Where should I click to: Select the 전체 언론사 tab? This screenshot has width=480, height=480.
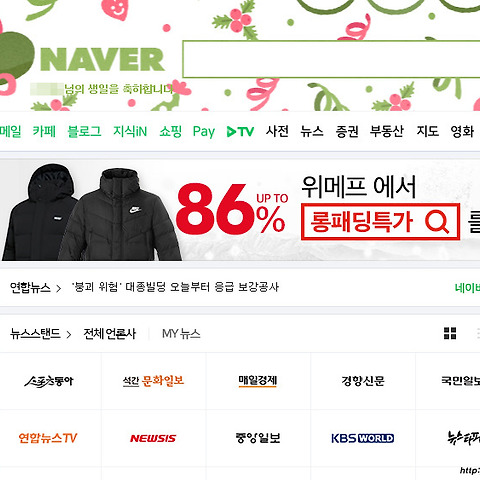[110, 334]
